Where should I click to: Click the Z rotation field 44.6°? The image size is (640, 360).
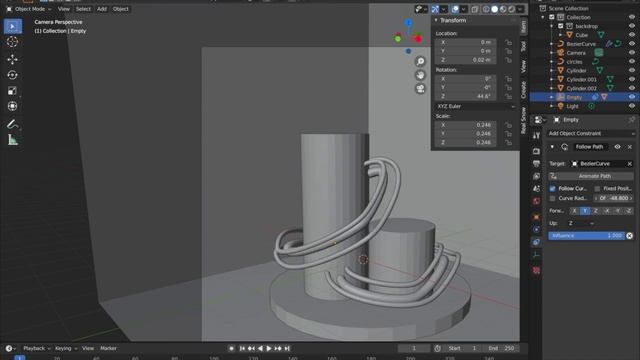coord(466,96)
